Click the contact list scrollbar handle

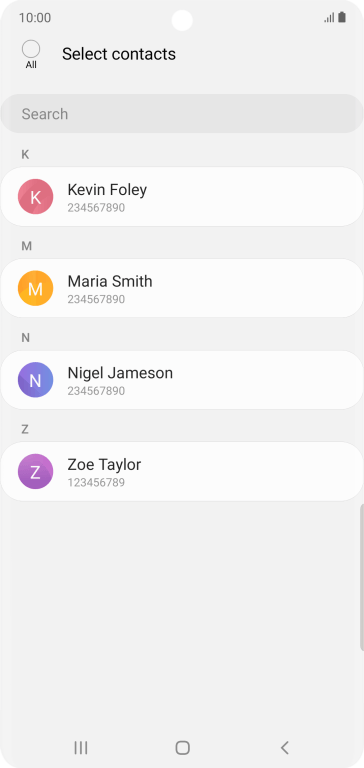pyautogui.click(x=362, y=578)
